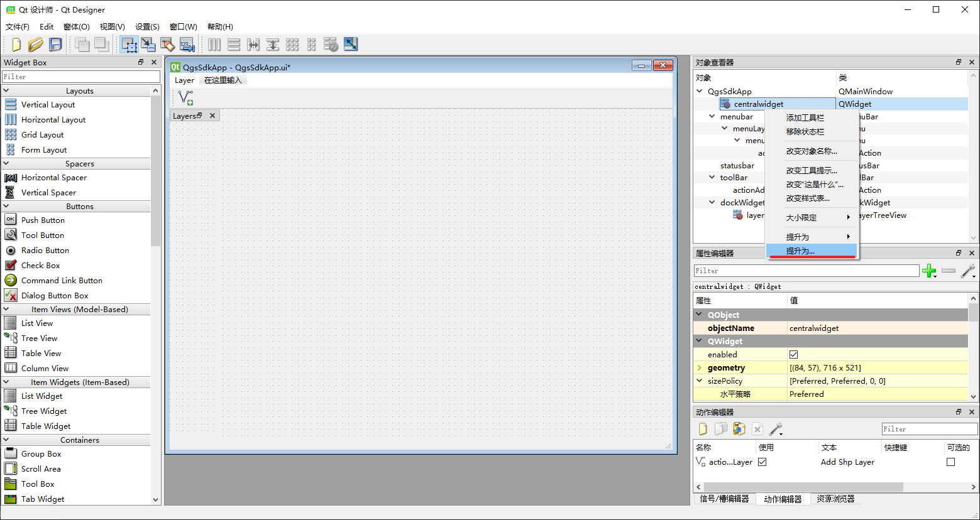Check the 可选的 checkbox in action editor
Viewport: 980px width, 520px height.
[x=950, y=462]
